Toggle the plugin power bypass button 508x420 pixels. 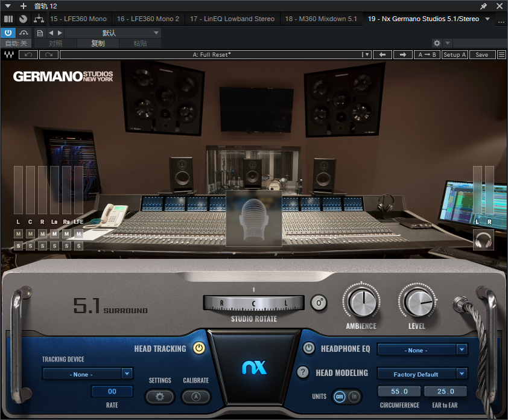click(8, 33)
